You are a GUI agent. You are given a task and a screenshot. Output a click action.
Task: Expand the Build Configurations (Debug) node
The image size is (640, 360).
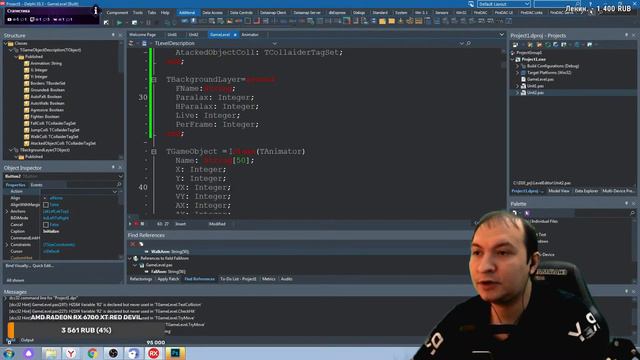pos(518,66)
